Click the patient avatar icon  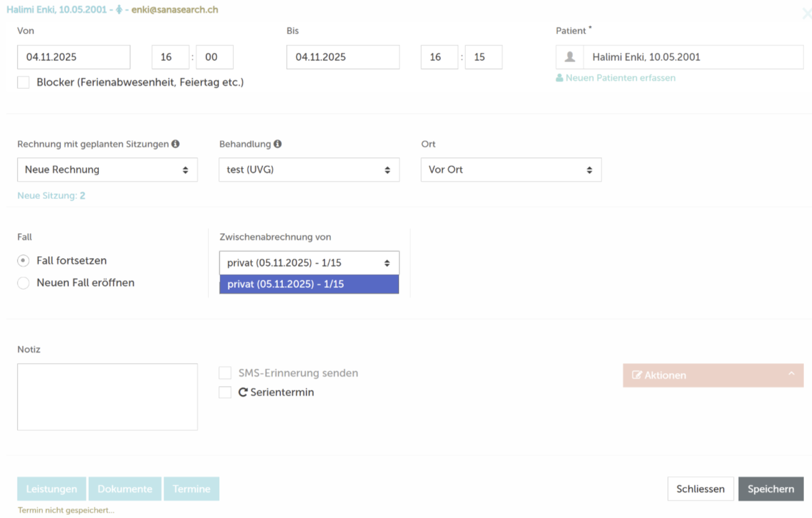point(570,57)
